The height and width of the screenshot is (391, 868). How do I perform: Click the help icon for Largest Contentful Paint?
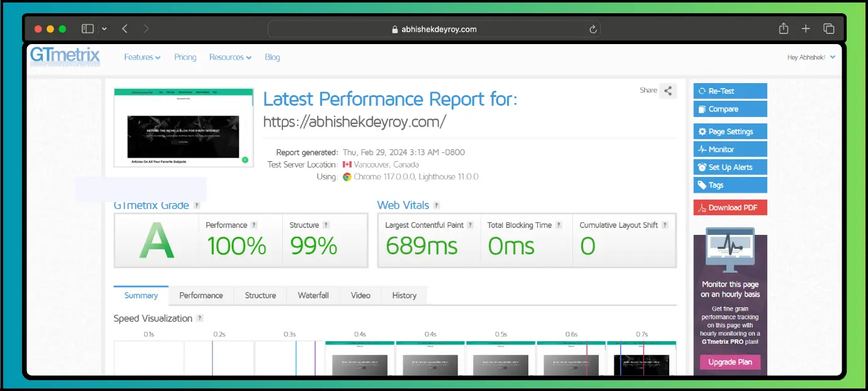(470, 225)
